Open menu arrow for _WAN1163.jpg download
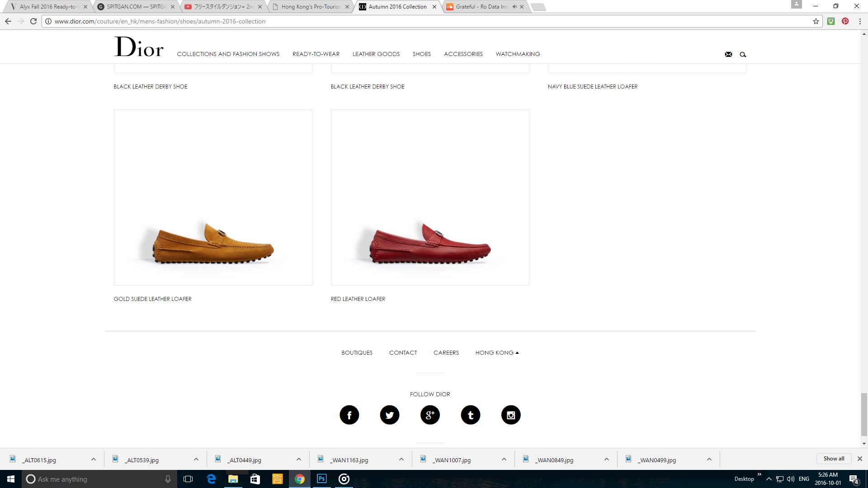Screen dimensions: 868x488 tap(401, 460)
